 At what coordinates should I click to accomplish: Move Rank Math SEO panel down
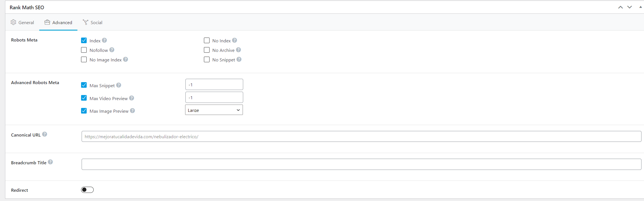(630, 7)
